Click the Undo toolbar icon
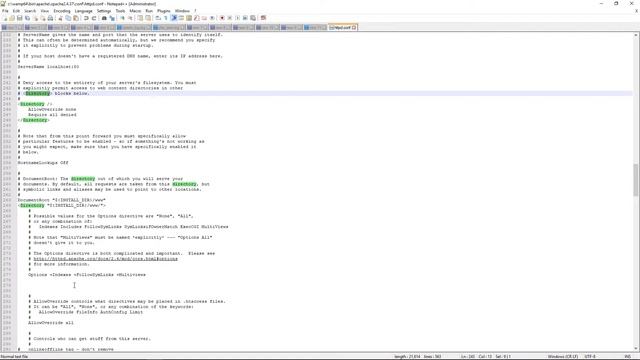This screenshot has width=640, height=360. pos(86,18)
